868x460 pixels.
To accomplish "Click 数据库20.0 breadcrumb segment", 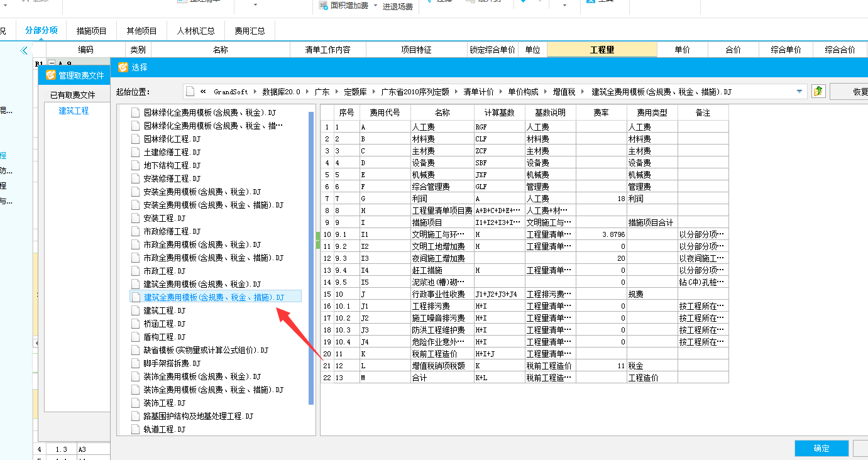I will click(282, 92).
